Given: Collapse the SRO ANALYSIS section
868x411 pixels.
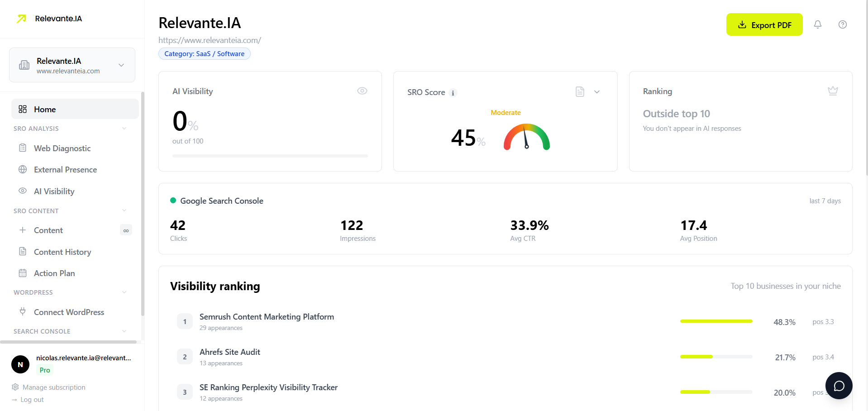Looking at the screenshot, I should pyautogui.click(x=124, y=129).
